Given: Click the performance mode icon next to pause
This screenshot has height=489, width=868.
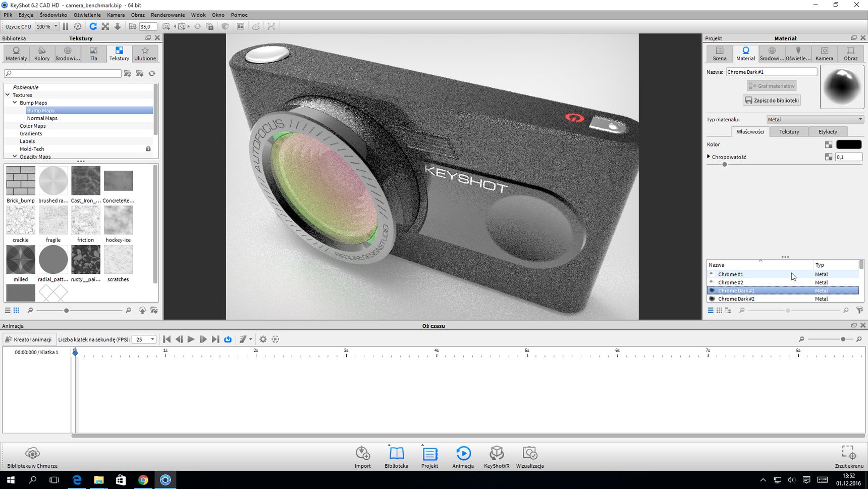Looking at the screenshot, I should pyautogui.click(x=78, y=26).
